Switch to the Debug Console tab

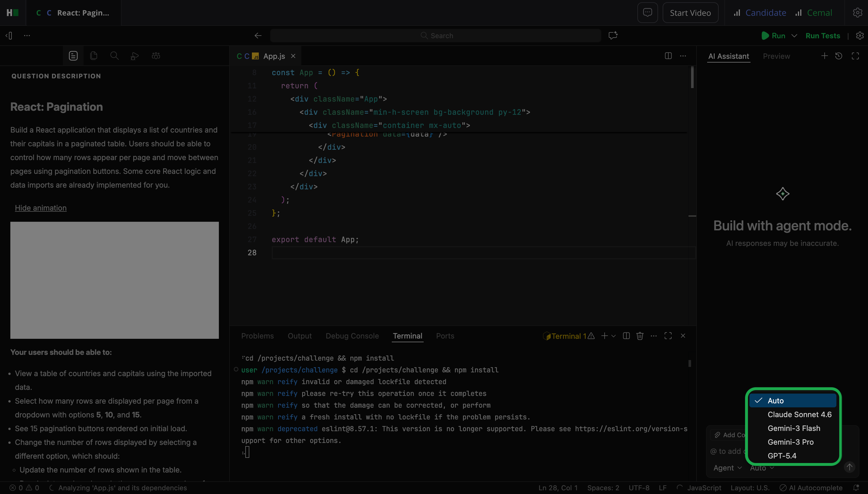point(352,336)
